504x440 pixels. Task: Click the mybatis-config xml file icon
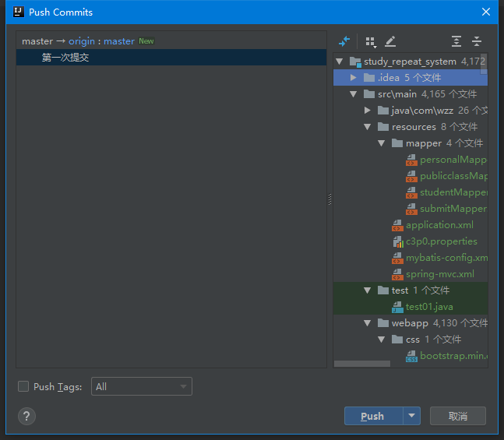pos(397,258)
